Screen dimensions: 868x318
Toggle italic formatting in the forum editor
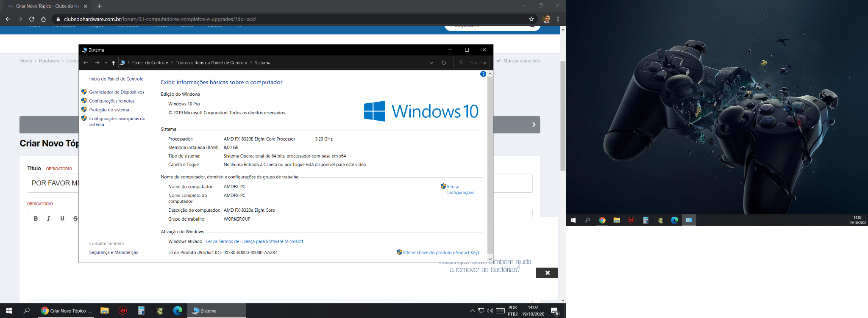[x=49, y=218]
